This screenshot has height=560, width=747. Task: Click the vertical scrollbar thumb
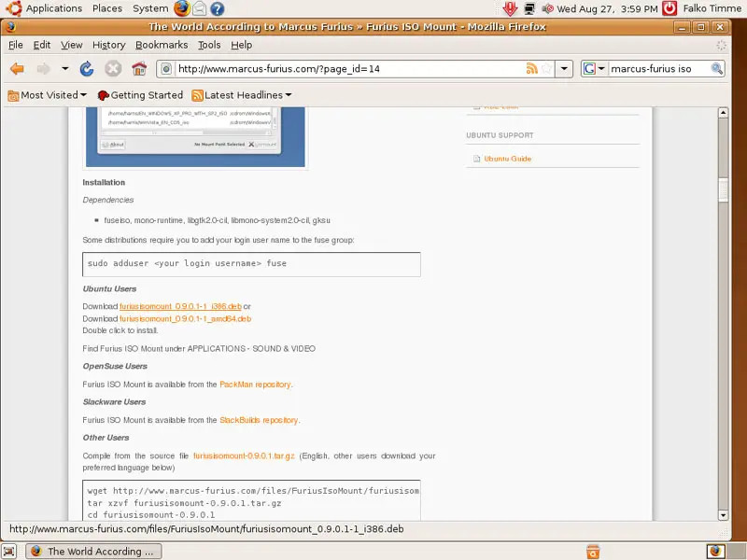723,190
